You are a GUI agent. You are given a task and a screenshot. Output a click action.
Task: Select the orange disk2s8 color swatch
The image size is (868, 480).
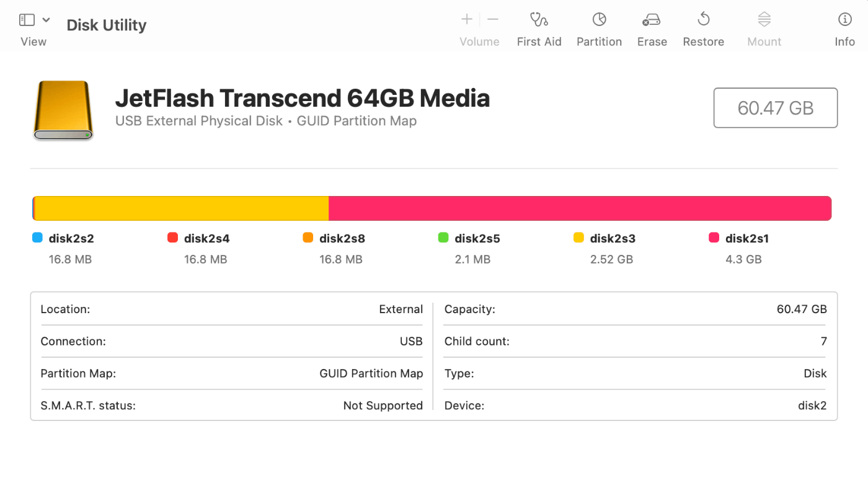(x=308, y=238)
